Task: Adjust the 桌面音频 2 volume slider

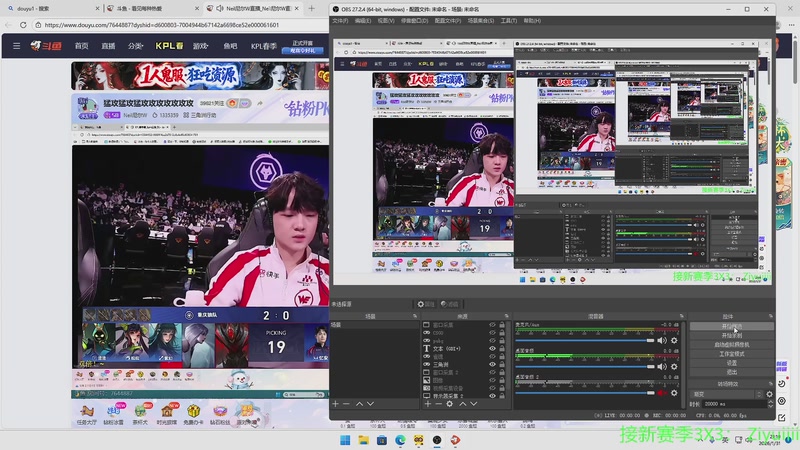Action: pyautogui.click(x=585, y=393)
